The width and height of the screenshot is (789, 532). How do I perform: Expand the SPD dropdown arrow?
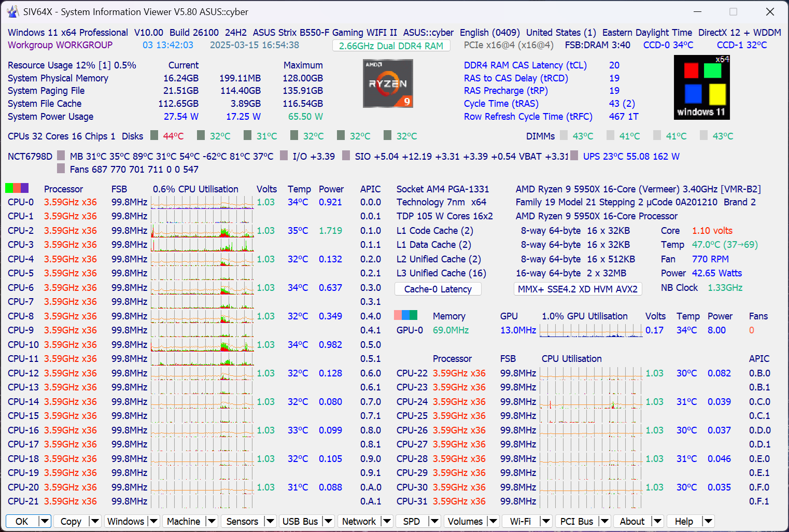[x=434, y=521]
